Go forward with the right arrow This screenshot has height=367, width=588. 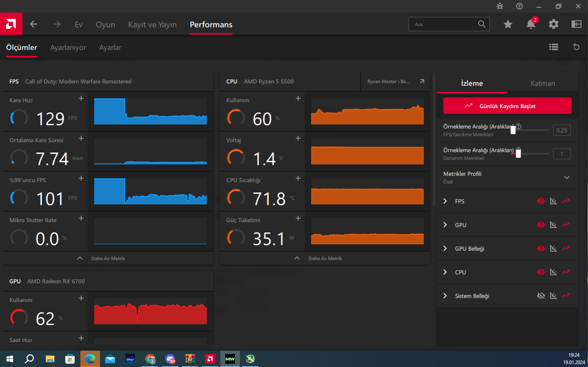(57, 24)
